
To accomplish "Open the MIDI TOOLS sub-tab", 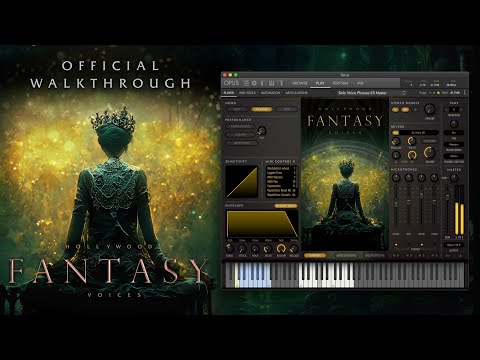I will pos(247,93).
